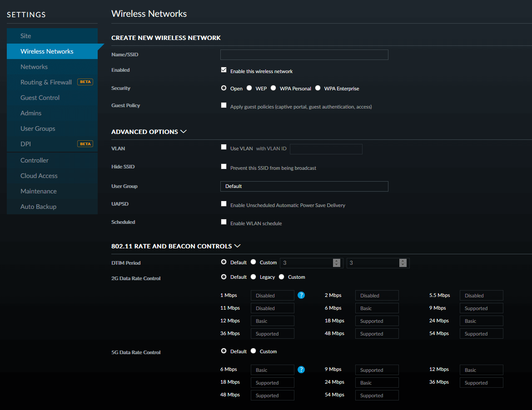Toggle the Enable this wireless network checkbox
Screen dimensions: 532x410
224,70
